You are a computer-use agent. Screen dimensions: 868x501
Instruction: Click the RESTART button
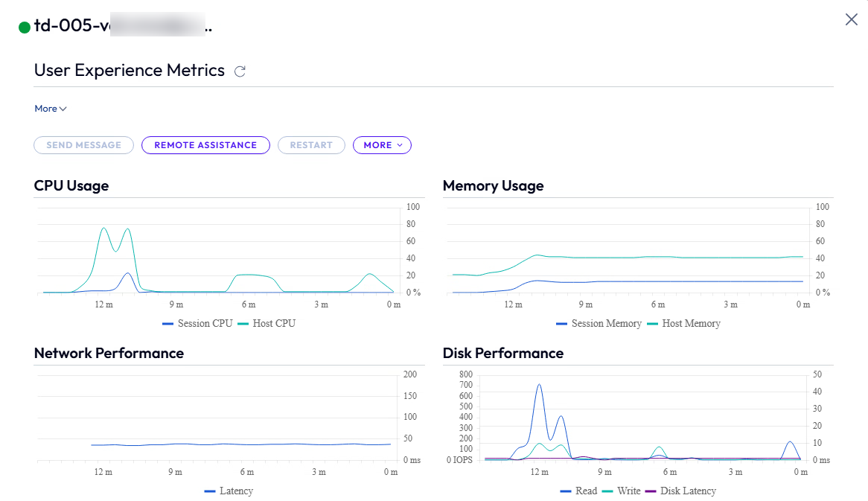coord(311,145)
